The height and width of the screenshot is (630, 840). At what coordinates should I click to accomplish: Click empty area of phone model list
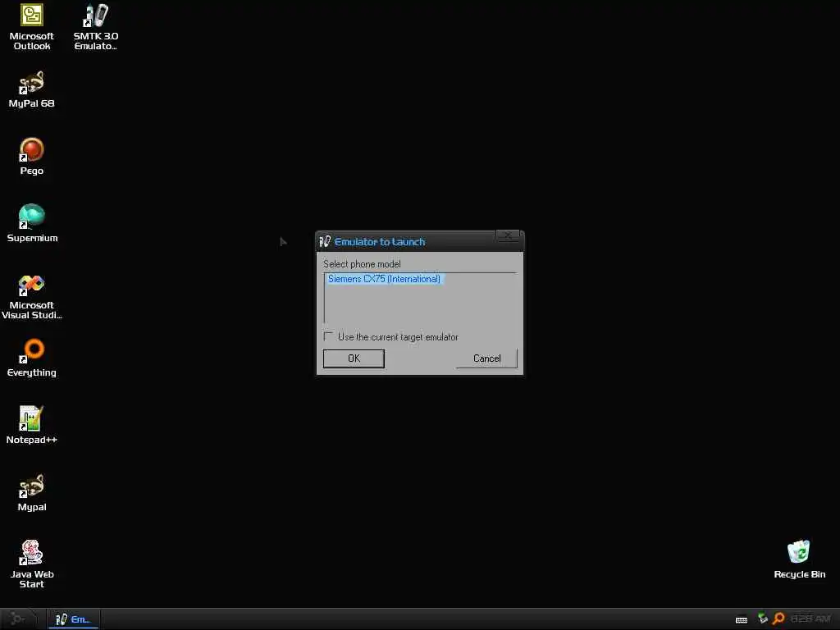420,304
